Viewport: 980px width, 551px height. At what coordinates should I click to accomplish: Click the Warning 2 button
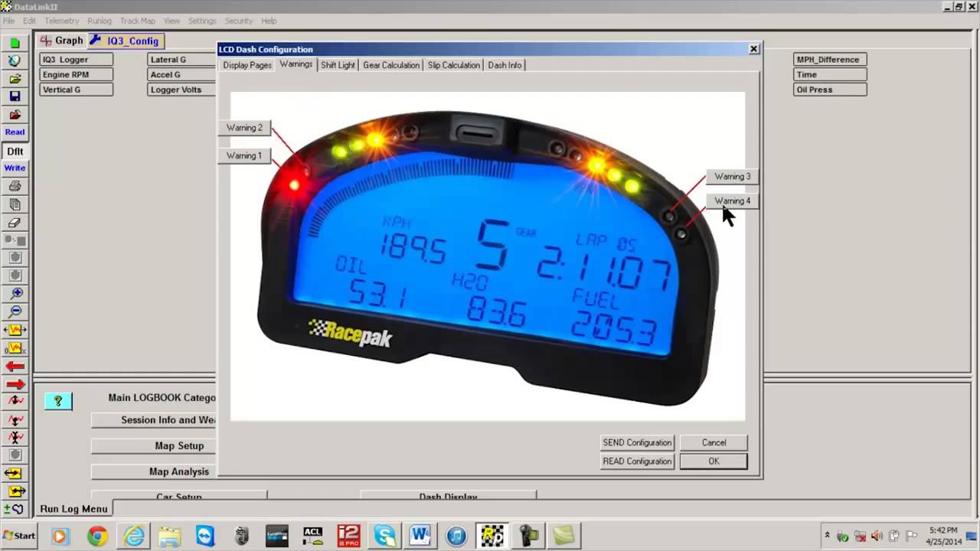pos(244,128)
